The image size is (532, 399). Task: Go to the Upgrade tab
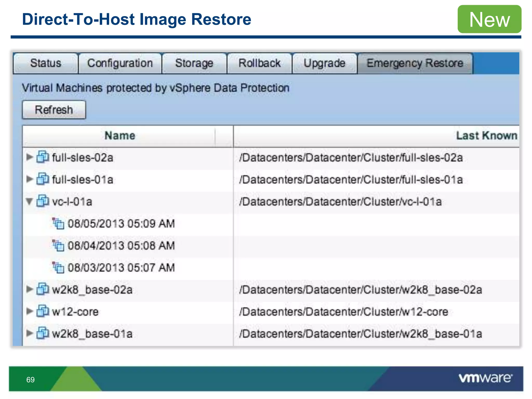point(324,63)
